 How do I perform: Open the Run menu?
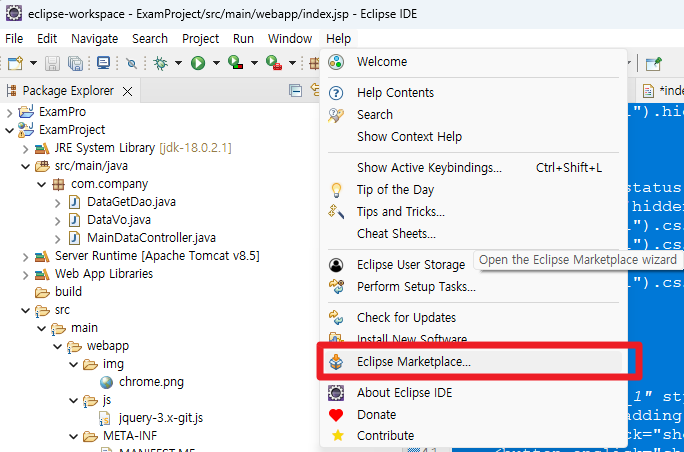click(x=243, y=39)
